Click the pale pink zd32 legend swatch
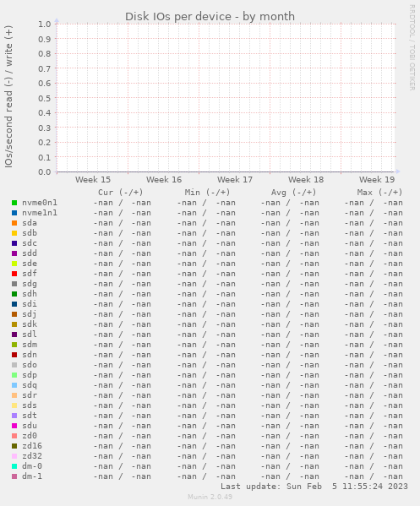420x506 pixels. (14, 456)
